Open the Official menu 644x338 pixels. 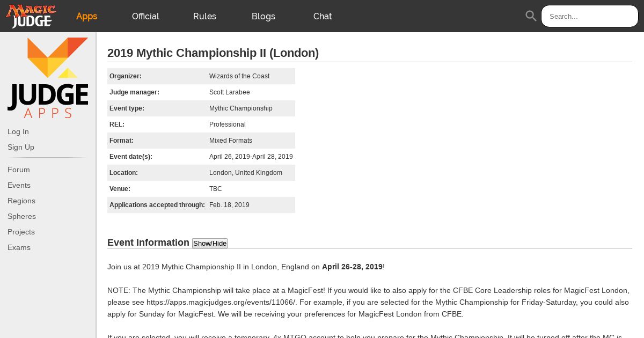point(145,16)
